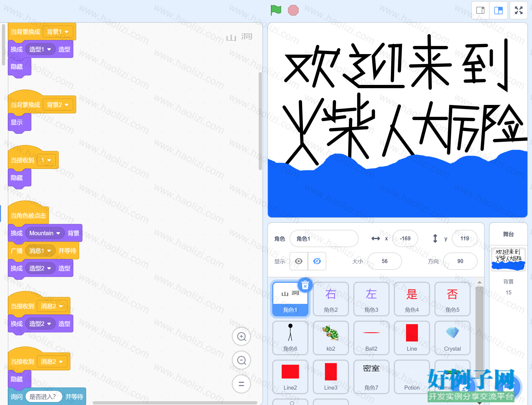Click the red stop button
532x405 pixels.
point(293,10)
